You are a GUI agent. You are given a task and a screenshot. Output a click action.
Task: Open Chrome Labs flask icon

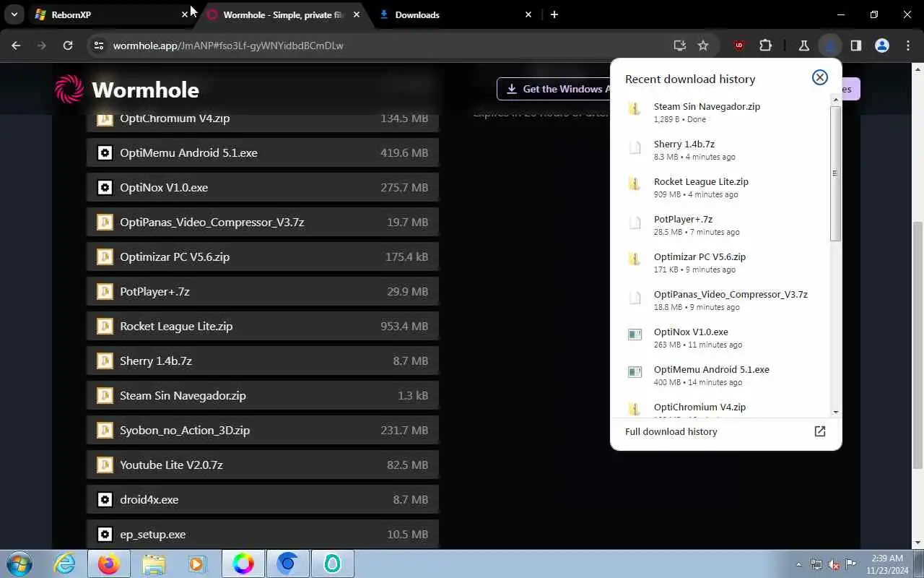pos(803,46)
